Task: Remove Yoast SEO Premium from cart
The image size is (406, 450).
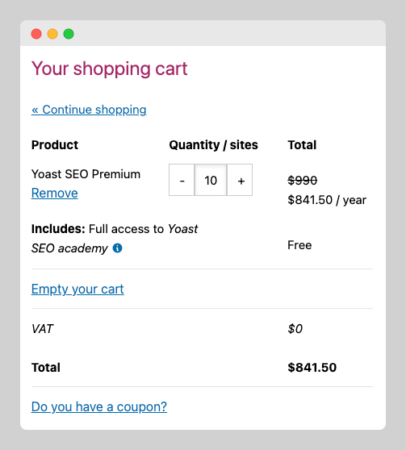Action: 55,193
